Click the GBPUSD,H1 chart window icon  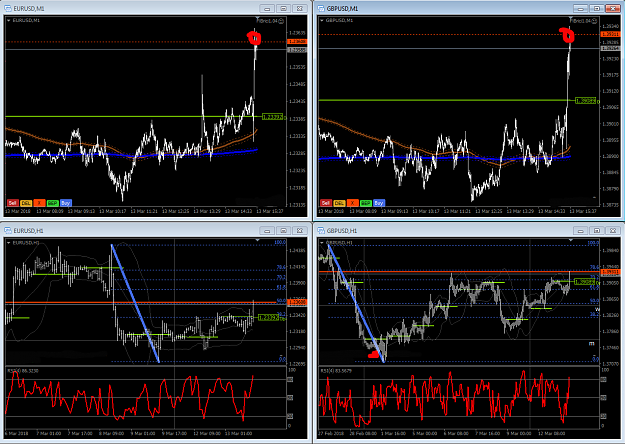321,230
